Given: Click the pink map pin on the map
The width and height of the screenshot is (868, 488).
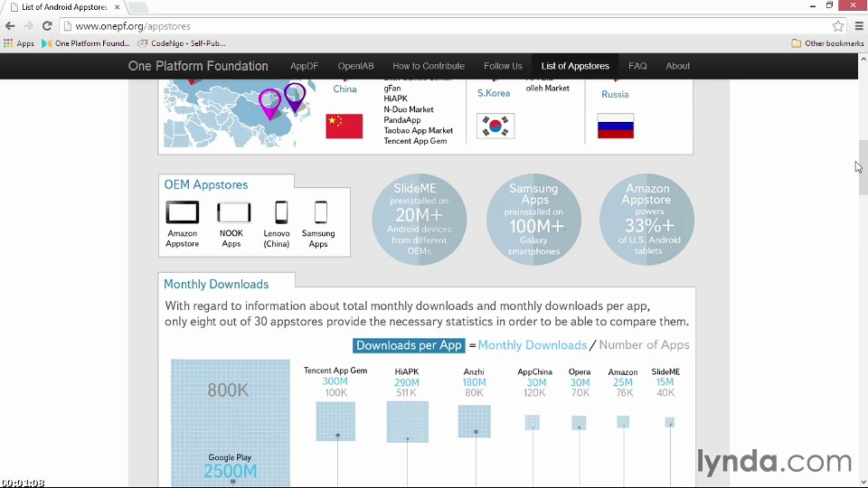Looking at the screenshot, I should click(x=270, y=104).
